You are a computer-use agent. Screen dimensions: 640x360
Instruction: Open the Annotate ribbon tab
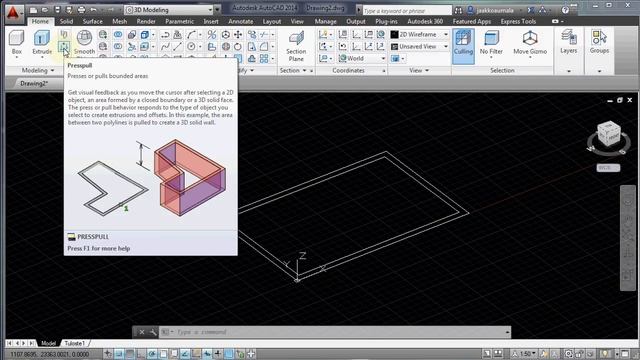coord(240,22)
